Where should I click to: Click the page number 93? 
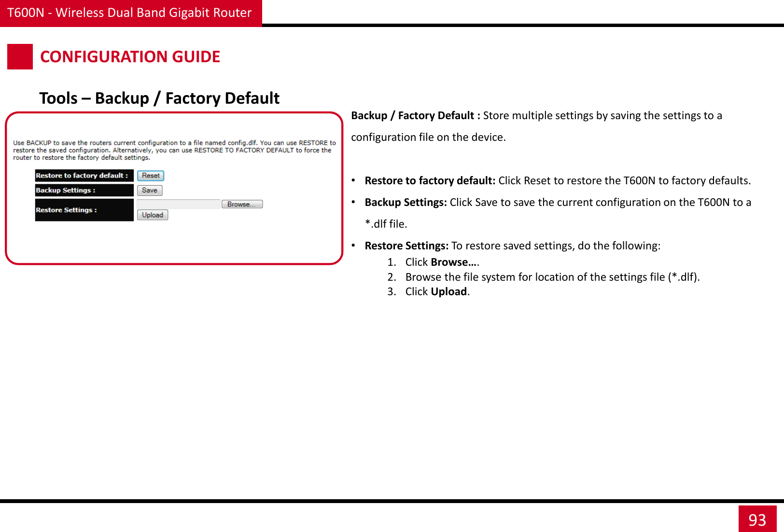coord(757,519)
